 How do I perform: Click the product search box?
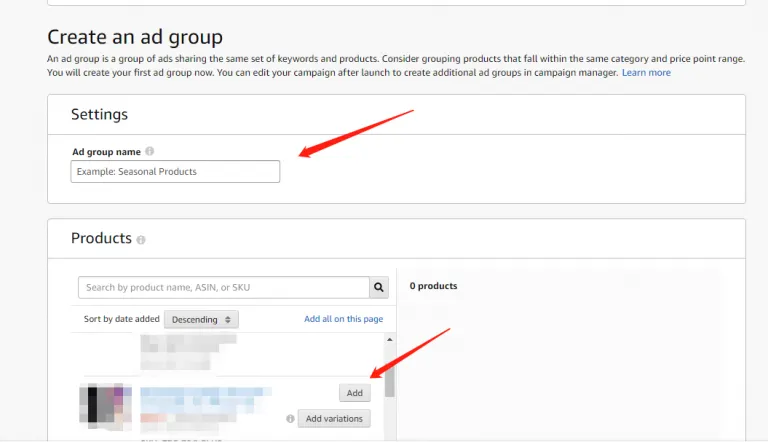(x=223, y=288)
